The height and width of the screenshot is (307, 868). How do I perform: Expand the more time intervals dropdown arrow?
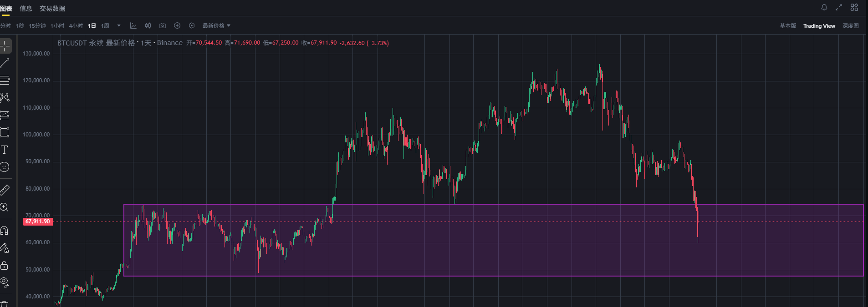tap(119, 26)
